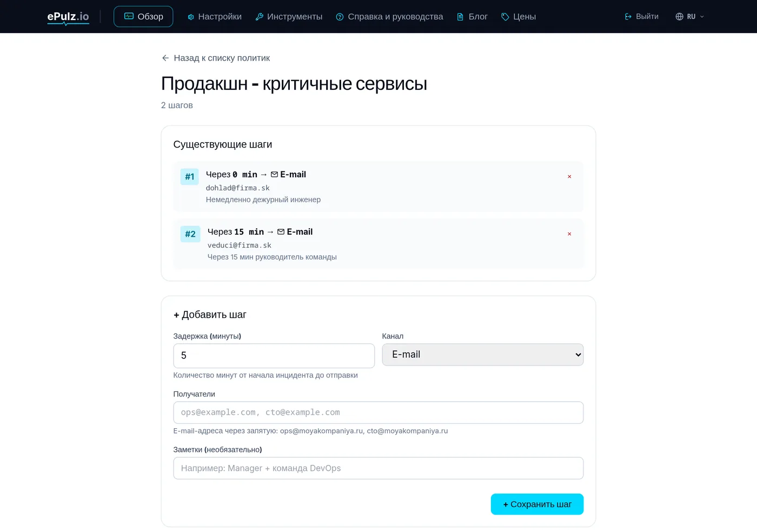Open Настройки menu item
This screenshot has width=757, height=532.
click(214, 17)
